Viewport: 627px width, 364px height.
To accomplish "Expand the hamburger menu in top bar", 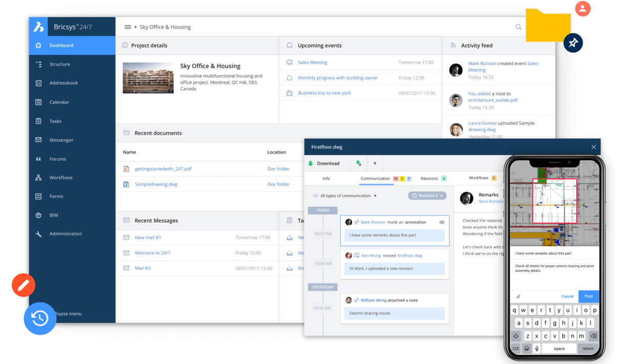I will [x=128, y=27].
